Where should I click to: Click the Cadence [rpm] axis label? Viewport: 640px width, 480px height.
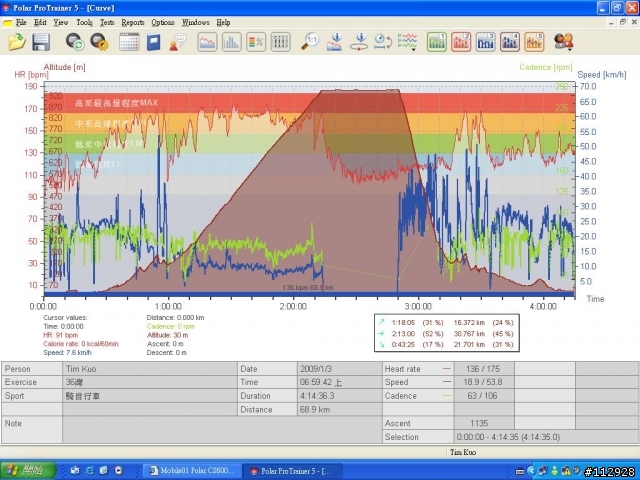pyautogui.click(x=546, y=67)
